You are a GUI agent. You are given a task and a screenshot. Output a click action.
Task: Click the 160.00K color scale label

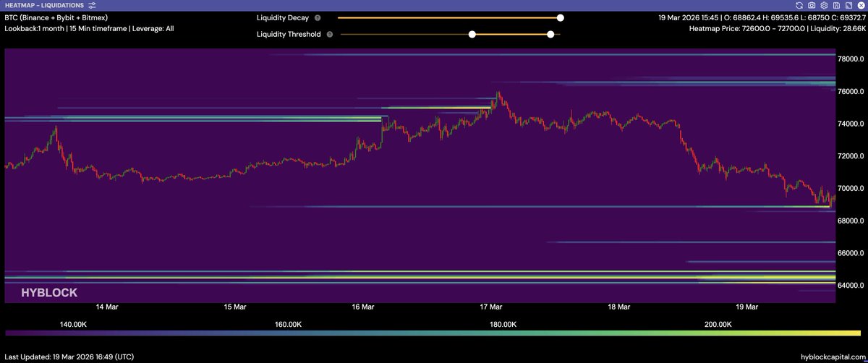(288, 325)
